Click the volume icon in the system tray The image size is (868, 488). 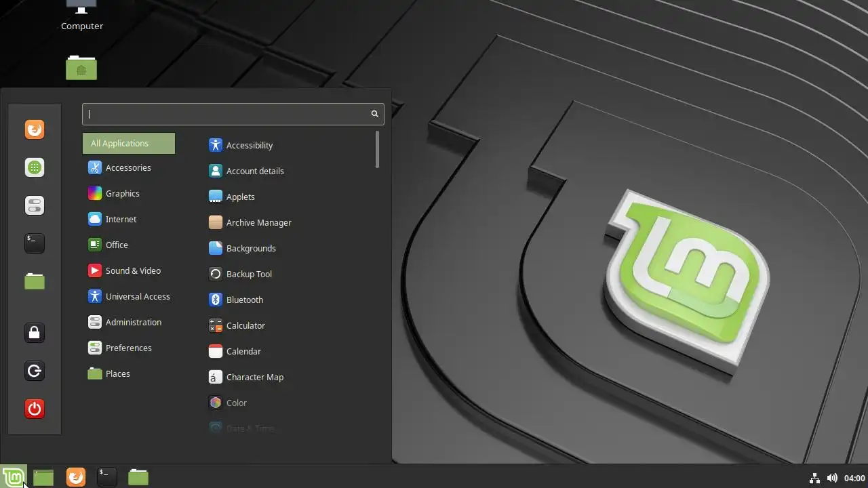coord(832,478)
